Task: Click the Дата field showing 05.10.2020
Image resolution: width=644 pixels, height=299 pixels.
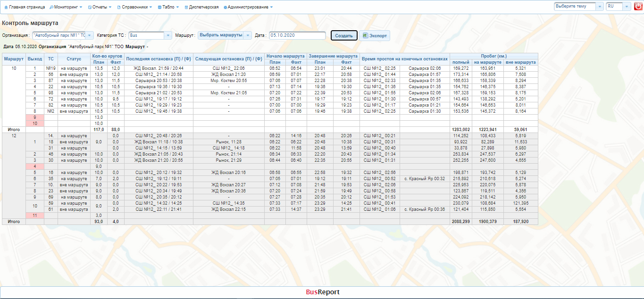Action: pos(297,35)
